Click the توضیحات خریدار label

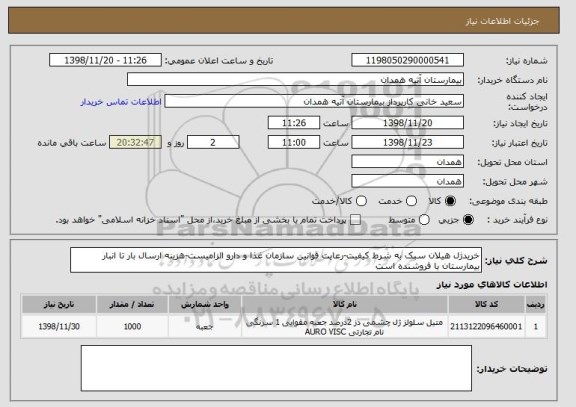point(512,369)
